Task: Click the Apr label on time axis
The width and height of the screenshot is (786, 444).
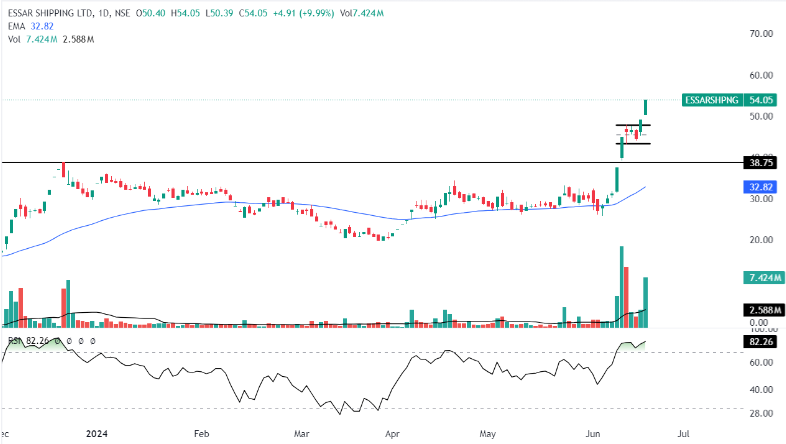Action: pyautogui.click(x=392, y=435)
